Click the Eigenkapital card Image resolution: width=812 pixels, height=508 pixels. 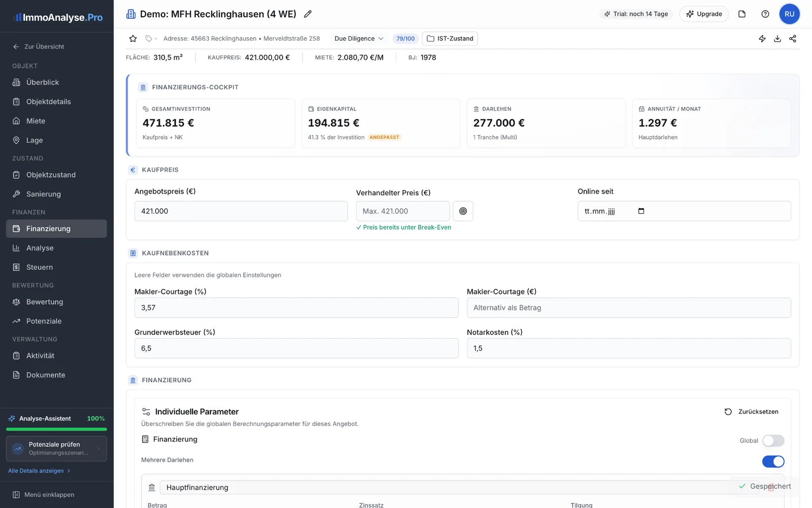point(381,123)
